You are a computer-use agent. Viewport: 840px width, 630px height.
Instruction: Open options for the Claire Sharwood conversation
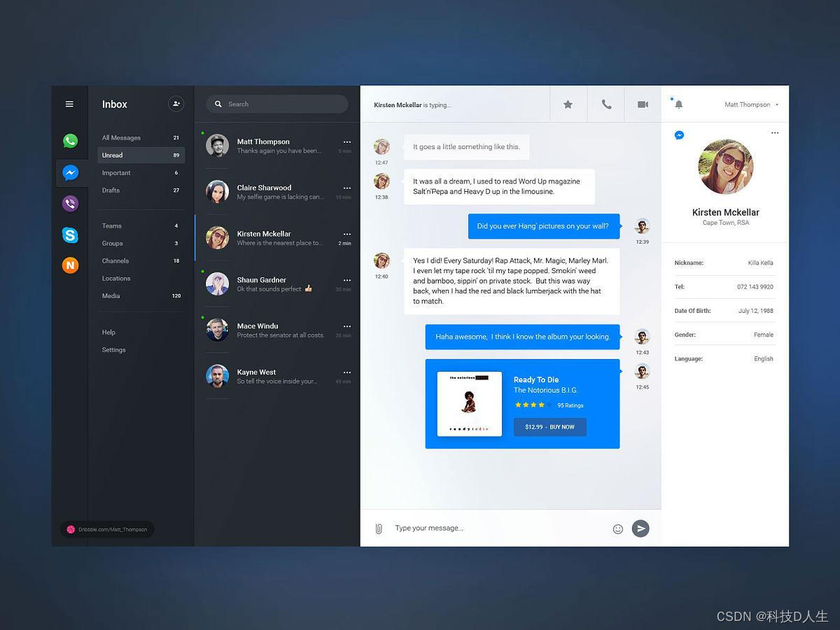347,188
